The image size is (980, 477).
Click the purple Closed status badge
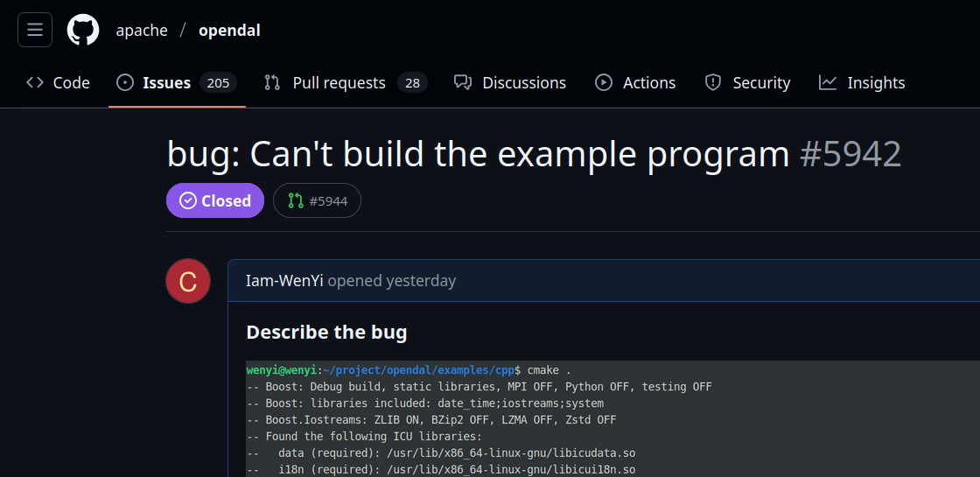click(x=215, y=200)
